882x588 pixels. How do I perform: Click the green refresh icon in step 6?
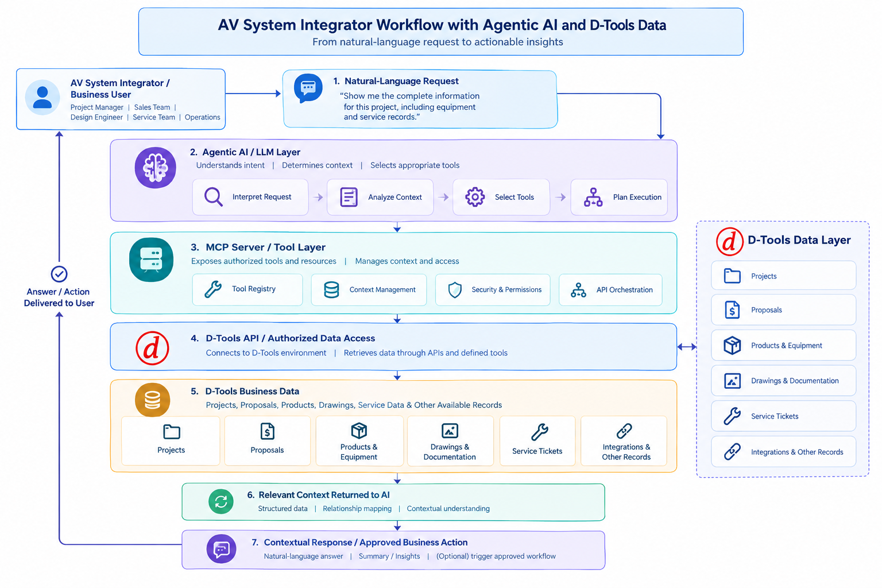tap(221, 502)
